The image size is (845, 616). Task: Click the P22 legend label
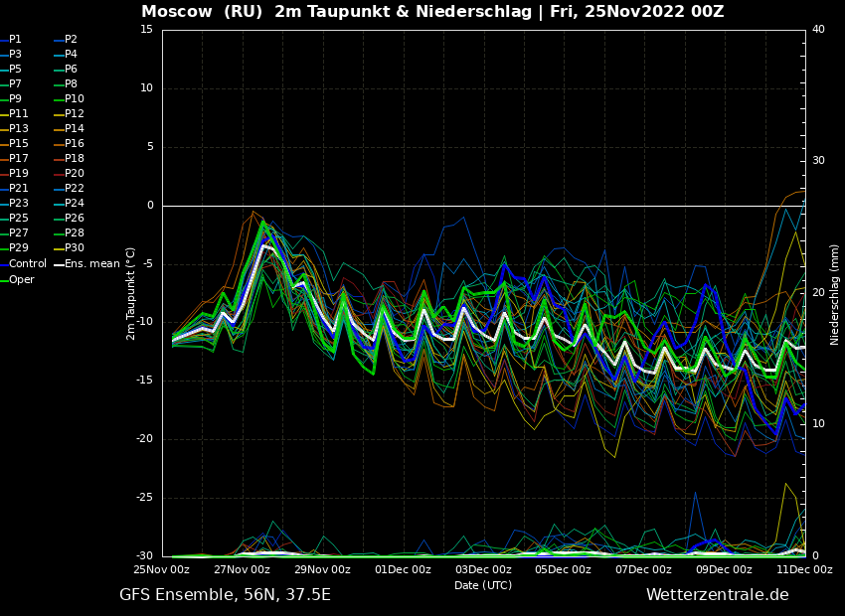pyautogui.click(x=75, y=189)
